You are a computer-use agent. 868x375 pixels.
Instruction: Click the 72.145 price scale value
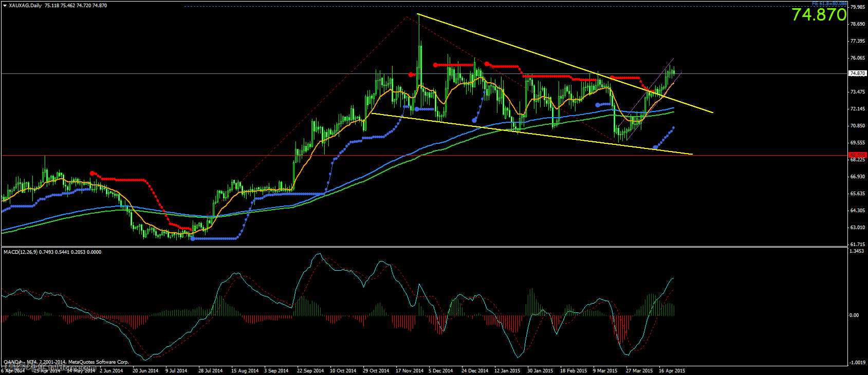click(857, 109)
